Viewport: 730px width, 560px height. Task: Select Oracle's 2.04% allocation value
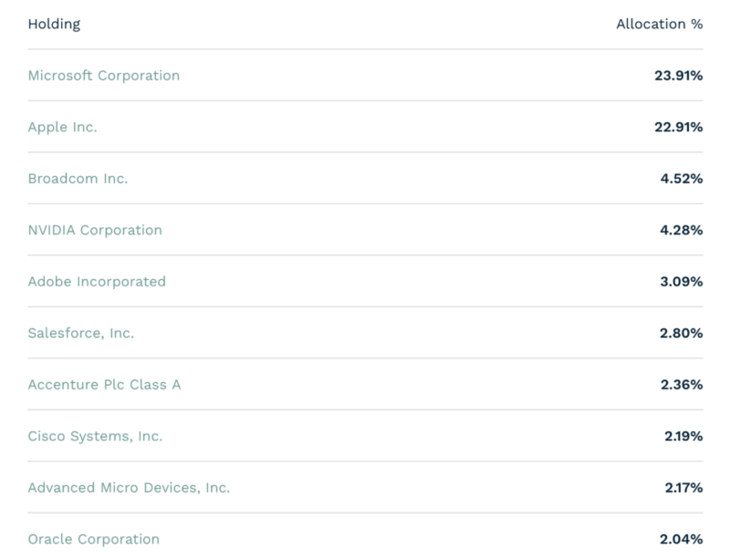point(681,539)
